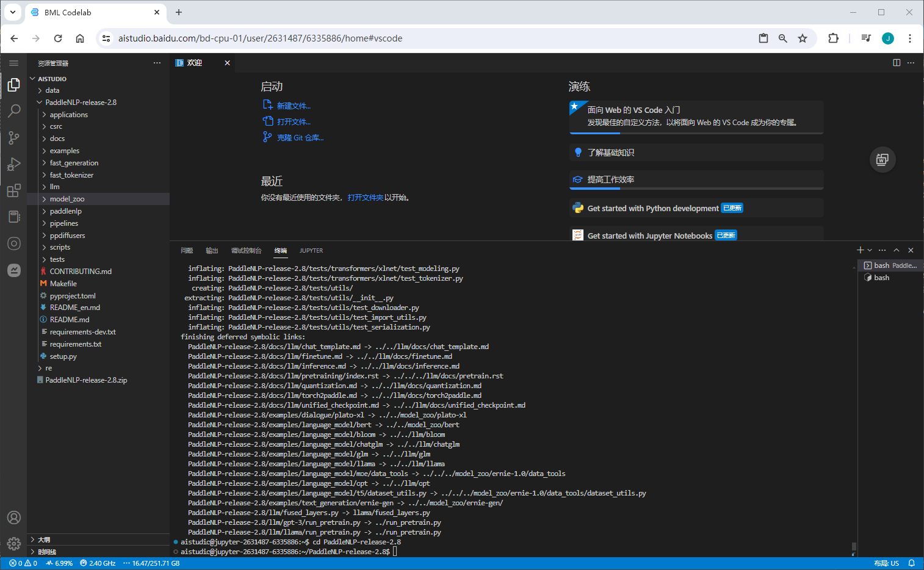Split the editor to the right
Image resolution: width=924 pixels, height=570 pixels.
(897, 62)
